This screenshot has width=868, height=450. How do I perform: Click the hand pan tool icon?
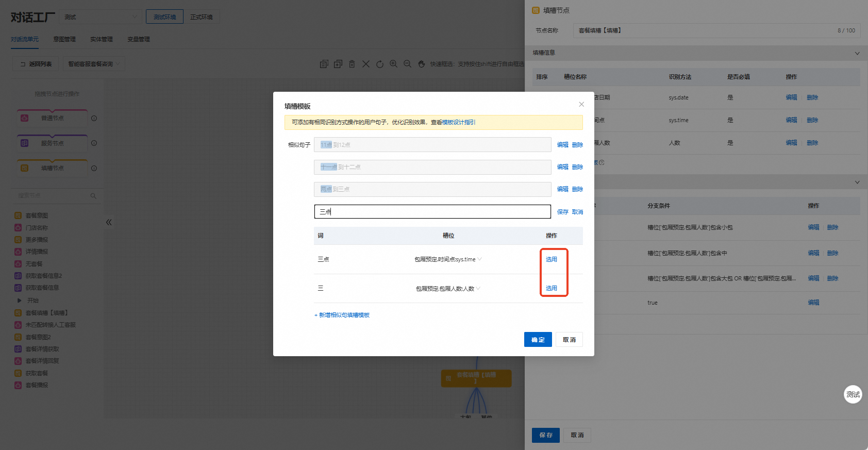422,64
